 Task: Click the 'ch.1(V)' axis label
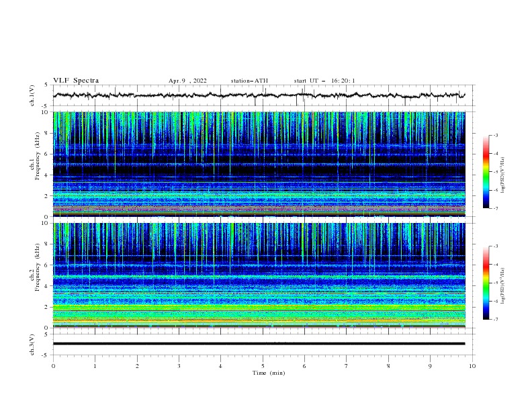tap(32, 95)
